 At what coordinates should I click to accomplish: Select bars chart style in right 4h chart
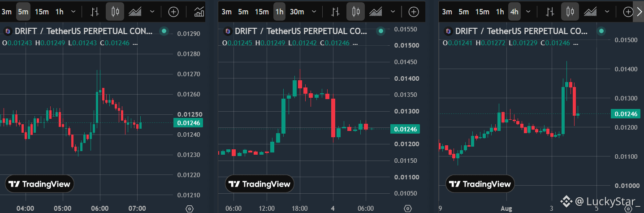click(x=549, y=12)
